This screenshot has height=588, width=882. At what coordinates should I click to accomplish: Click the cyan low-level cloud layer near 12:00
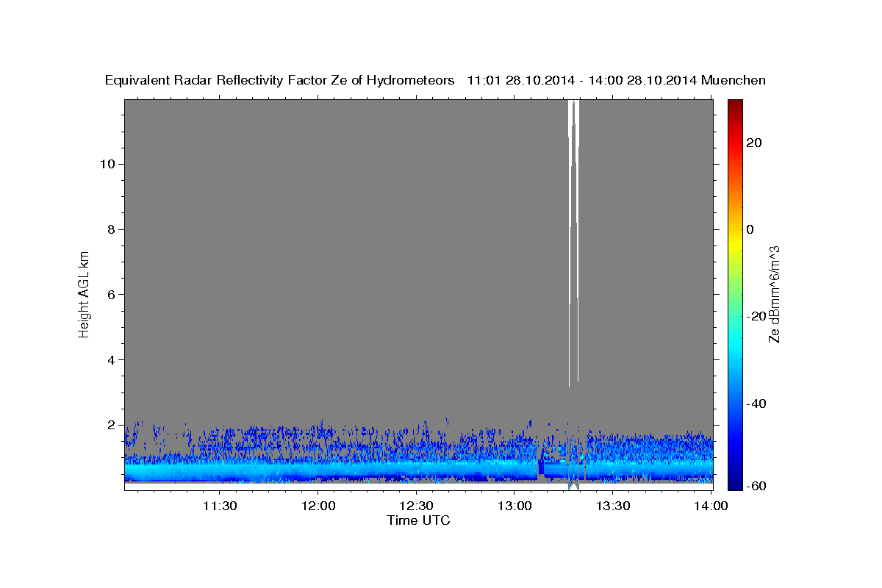pyautogui.click(x=318, y=469)
